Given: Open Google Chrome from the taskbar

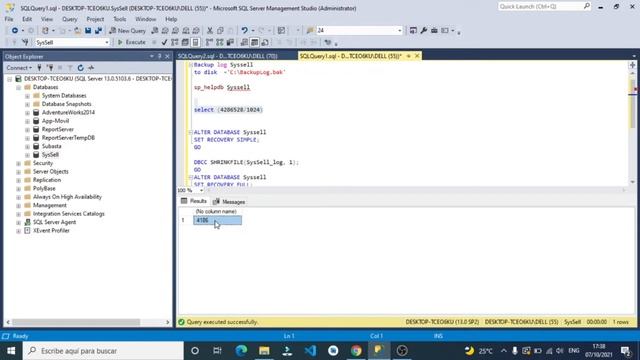Looking at the screenshot, I should pos(356,351).
